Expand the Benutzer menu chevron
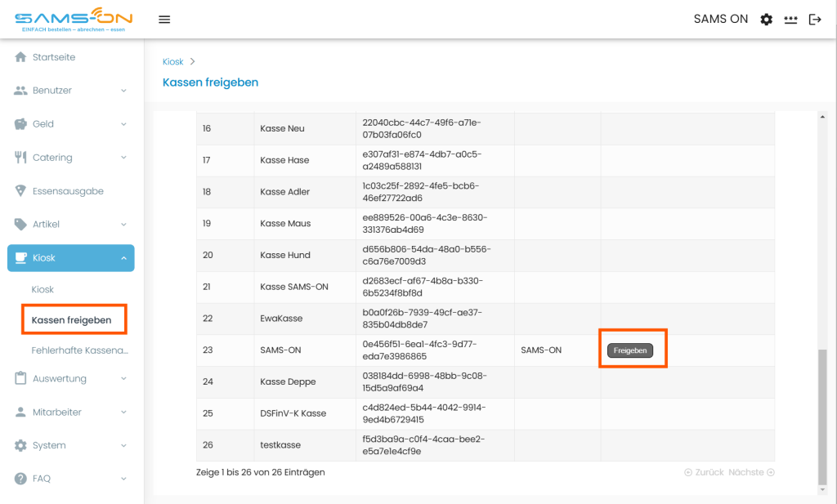This screenshot has width=837, height=504. [x=123, y=91]
